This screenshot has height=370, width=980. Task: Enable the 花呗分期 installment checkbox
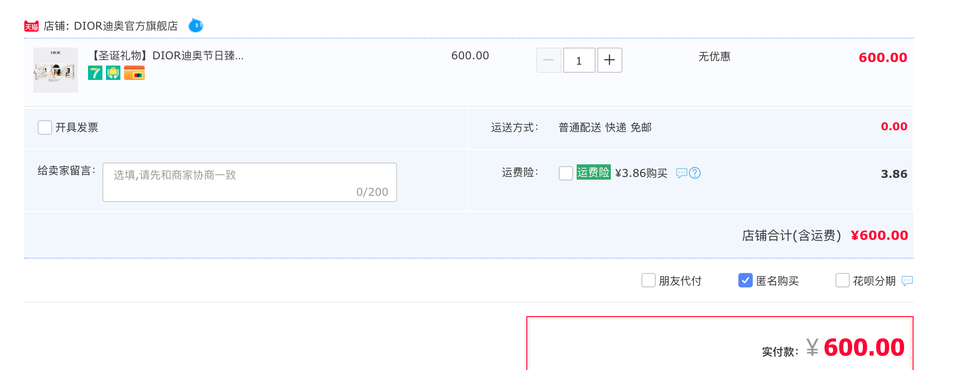click(843, 281)
